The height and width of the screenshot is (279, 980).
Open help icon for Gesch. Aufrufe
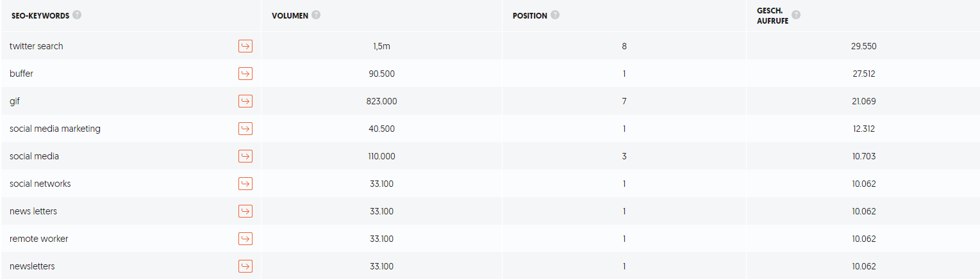pos(796,14)
